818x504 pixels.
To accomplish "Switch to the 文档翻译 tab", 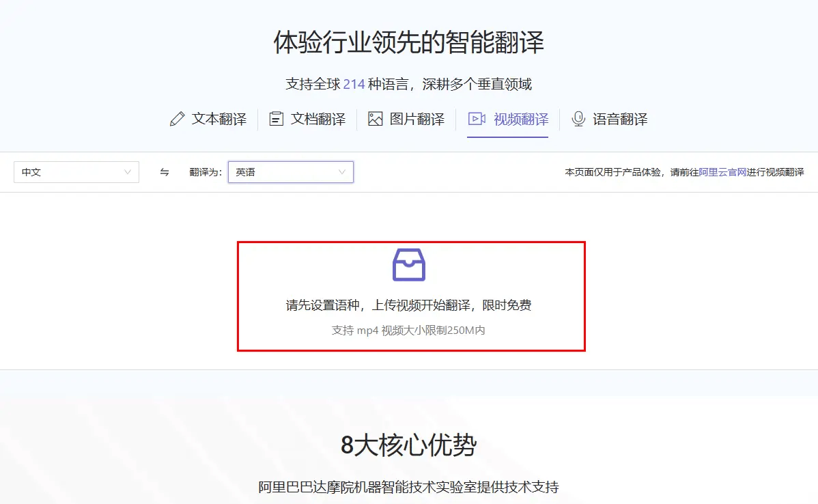I will [318, 119].
